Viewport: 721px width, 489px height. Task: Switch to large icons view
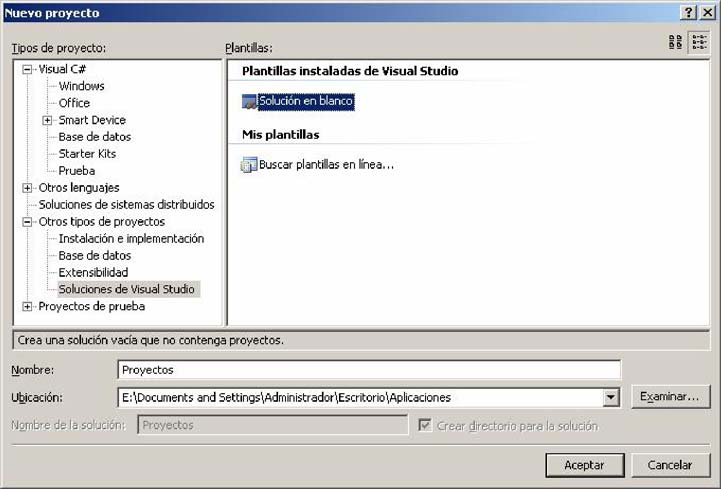pyautogui.click(x=675, y=42)
